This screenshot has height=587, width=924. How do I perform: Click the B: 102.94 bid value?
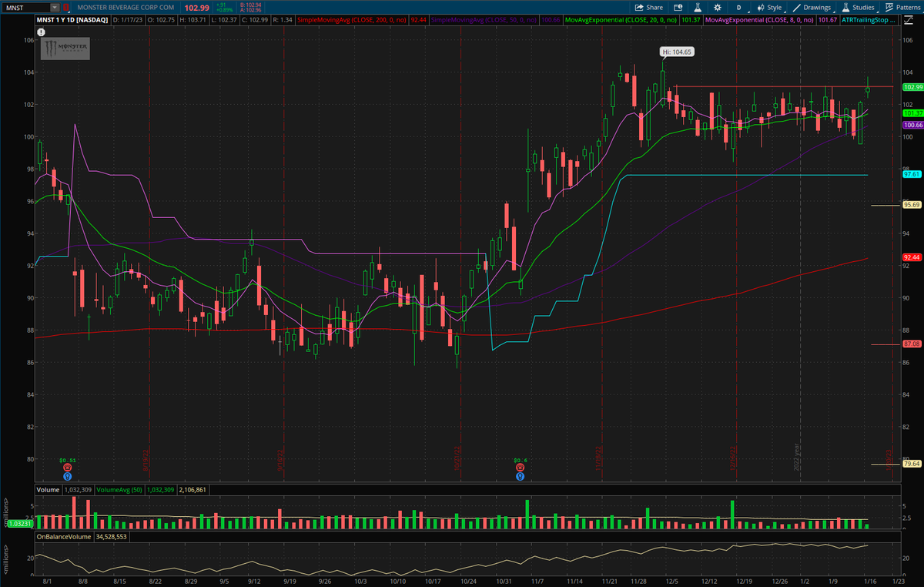coord(250,4)
